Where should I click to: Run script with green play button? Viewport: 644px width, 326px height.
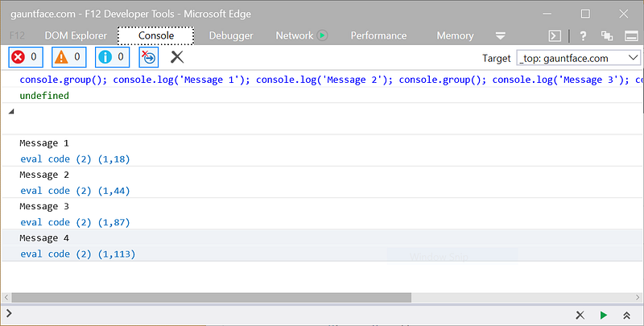tap(603, 315)
